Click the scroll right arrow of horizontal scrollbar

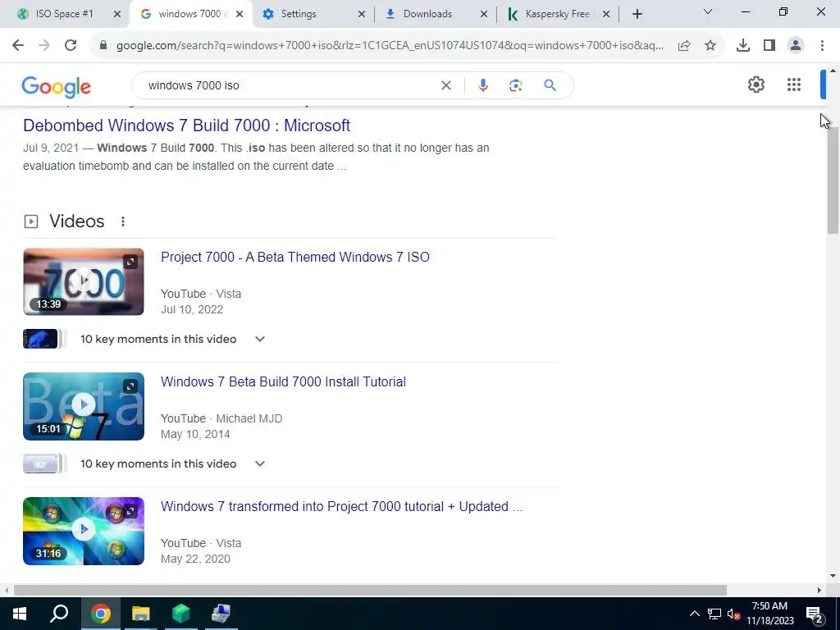(819, 590)
